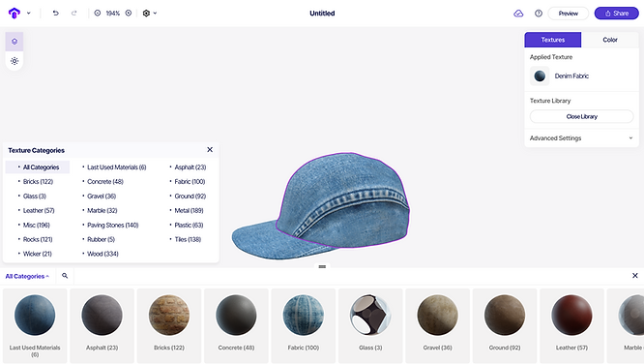This screenshot has height=364, width=644.
Task: Select All Categories in the popup list
Action: [38, 167]
